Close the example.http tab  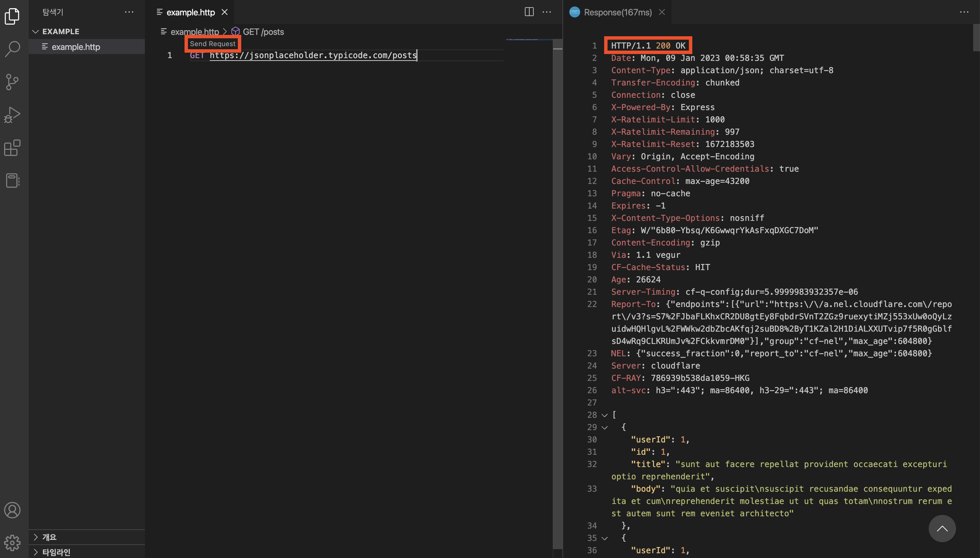pos(225,12)
